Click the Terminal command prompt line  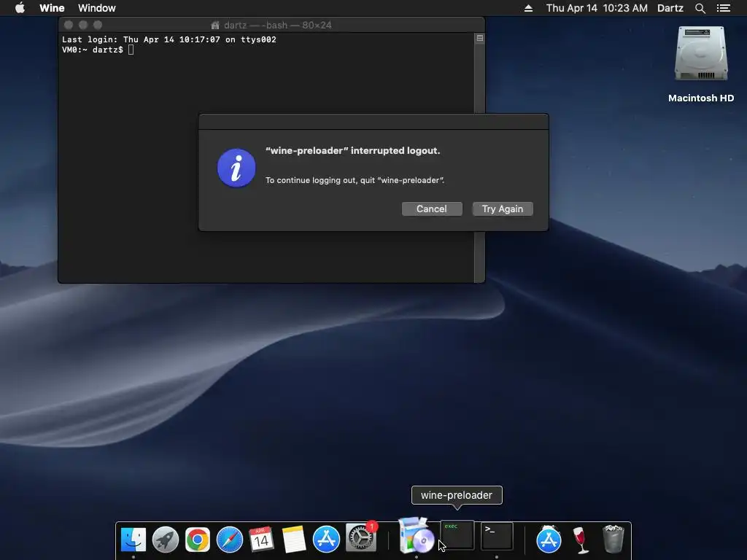pyautogui.click(x=98, y=50)
